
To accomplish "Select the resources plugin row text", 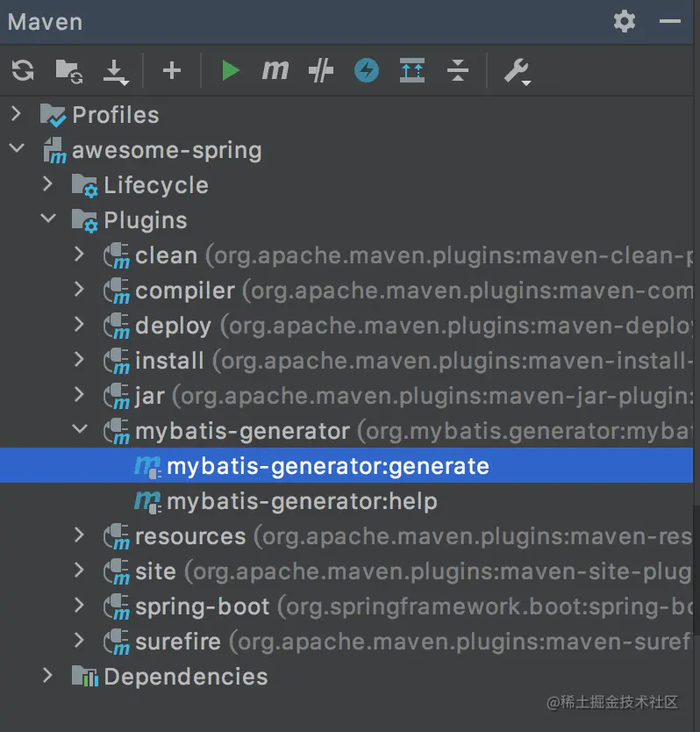I will (x=414, y=537).
